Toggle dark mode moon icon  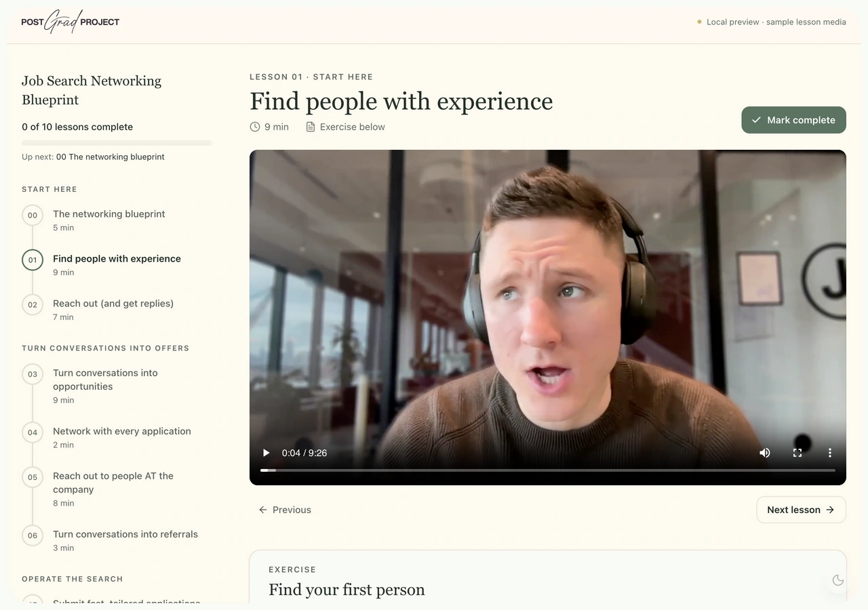(x=838, y=580)
